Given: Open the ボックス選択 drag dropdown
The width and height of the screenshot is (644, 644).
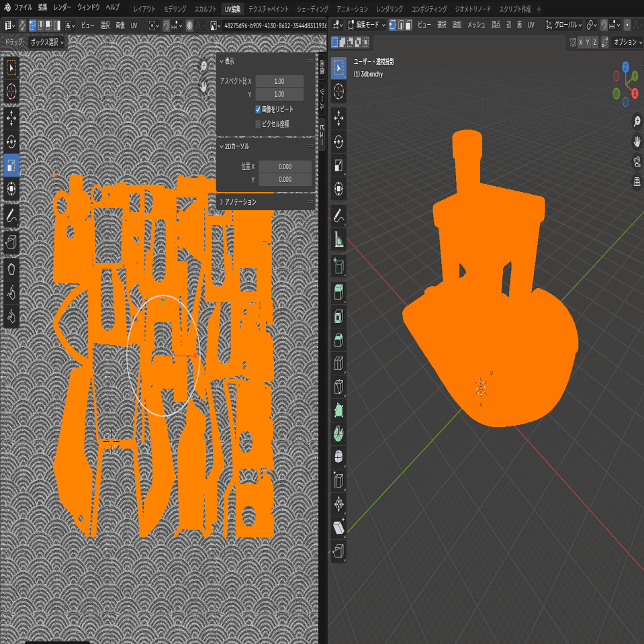Looking at the screenshot, I should click(46, 42).
